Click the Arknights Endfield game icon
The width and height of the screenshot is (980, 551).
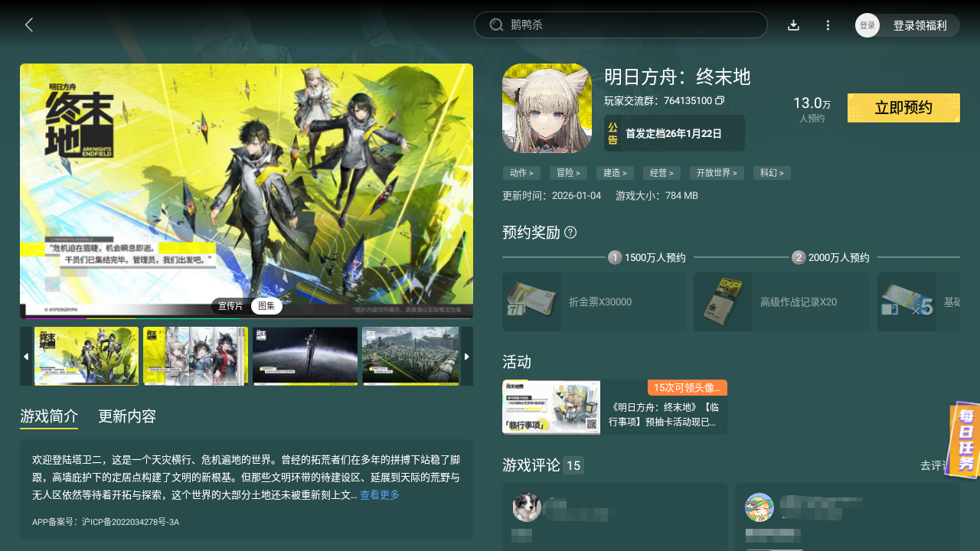coord(547,108)
